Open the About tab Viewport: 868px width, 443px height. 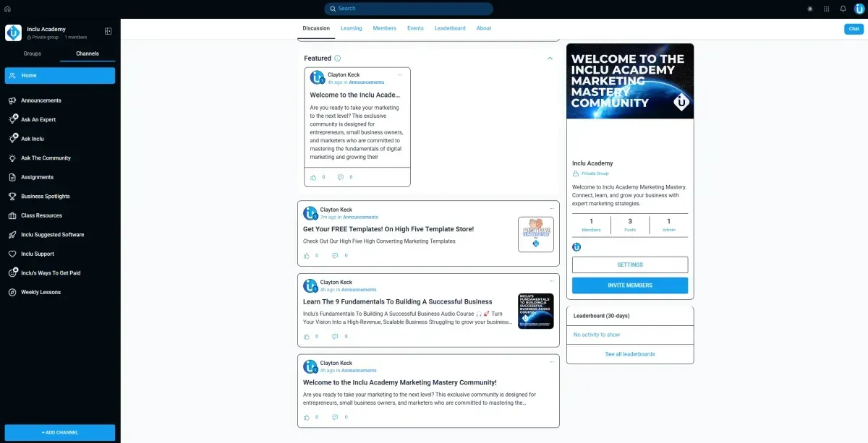click(484, 28)
